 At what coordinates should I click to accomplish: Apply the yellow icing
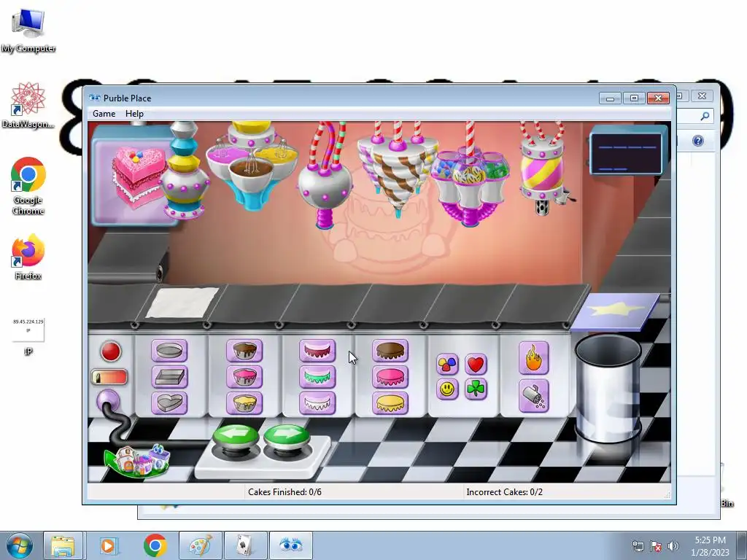pyautogui.click(x=390, y=402)
